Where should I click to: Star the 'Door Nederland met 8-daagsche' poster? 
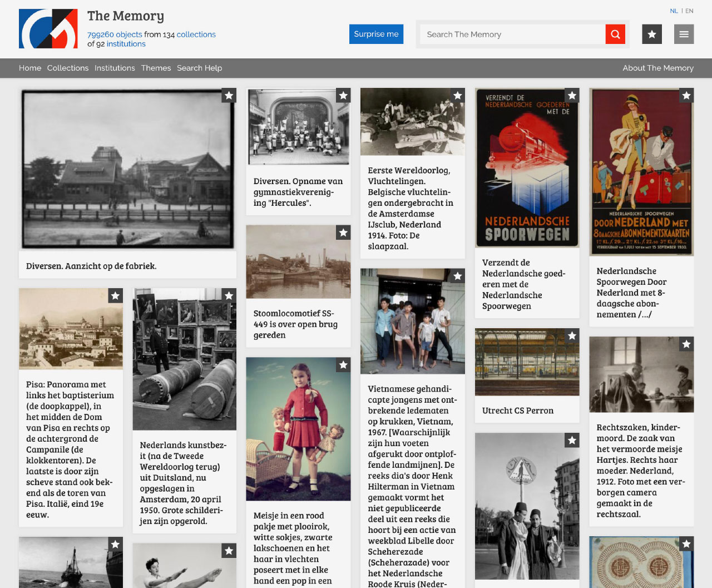coord(686,96)
